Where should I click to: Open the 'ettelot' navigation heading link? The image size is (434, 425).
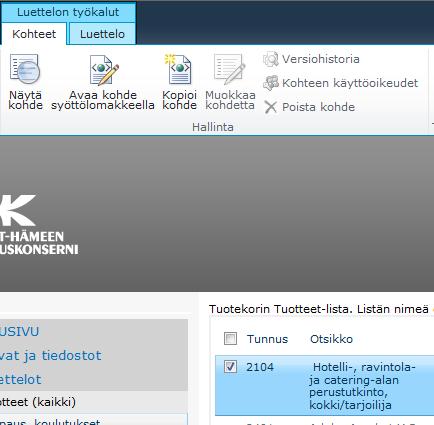click(20, 379)
